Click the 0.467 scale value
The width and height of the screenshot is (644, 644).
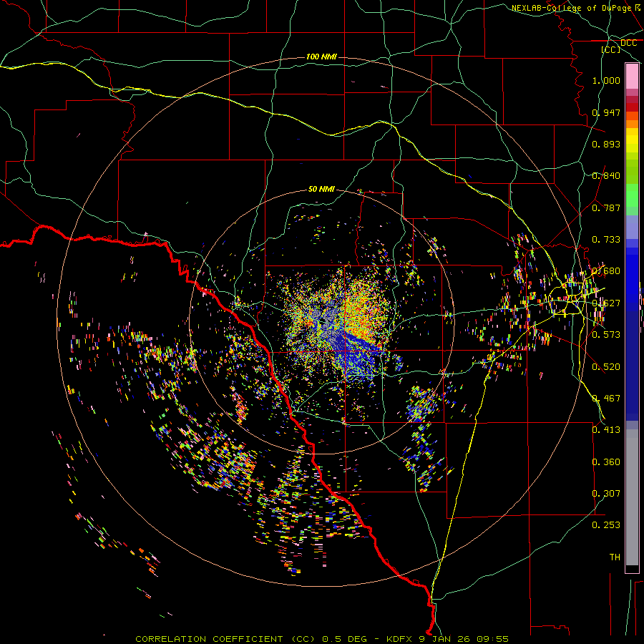606,399
